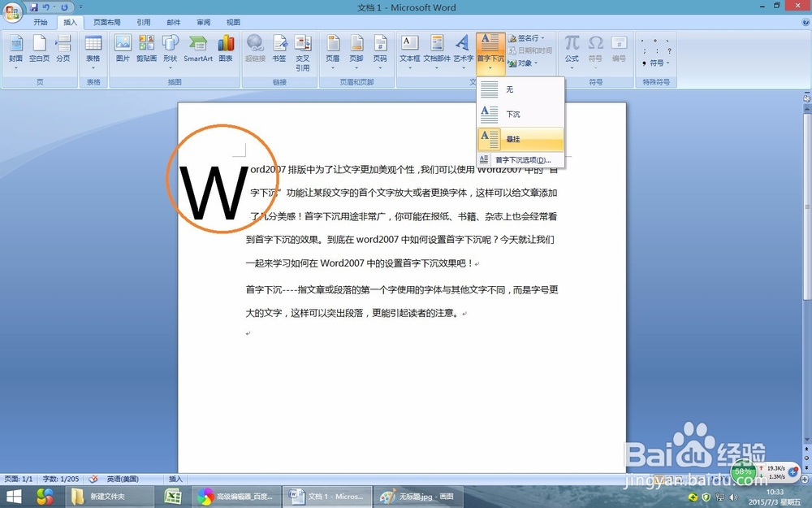Open the Footer (页脚) options
Viewport: 812px width, 508px height.
(356, 53)
